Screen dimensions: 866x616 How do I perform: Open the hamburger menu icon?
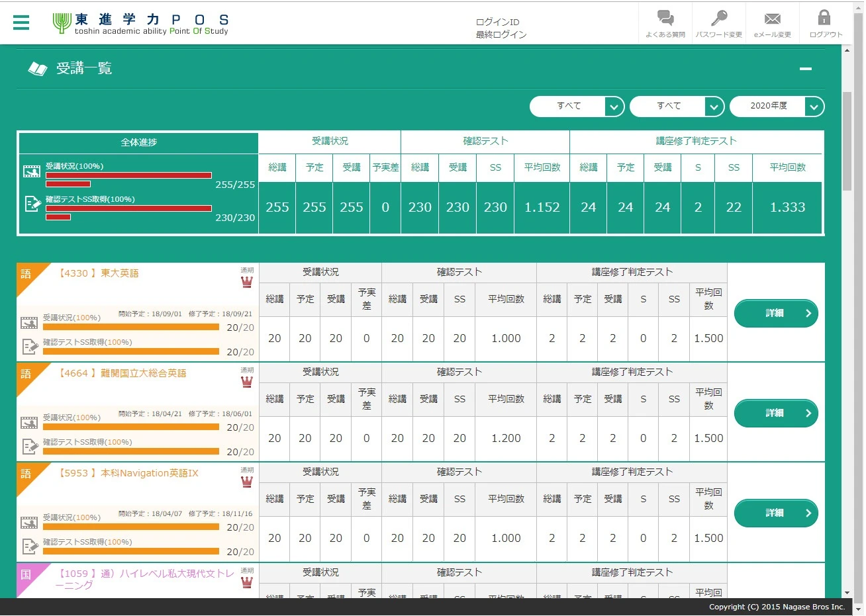pyautogui.click(x=21, y=22)
